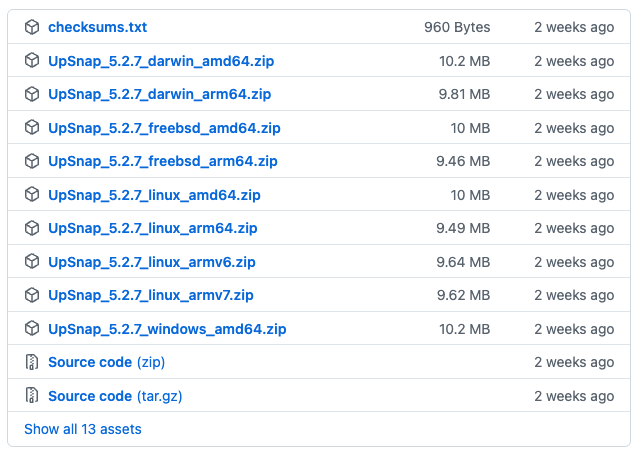Download UpSnap_5.2.7_freebsd_arm64.zip
The width and height of the screenshot is (635, 454).
tap(163, 161)
